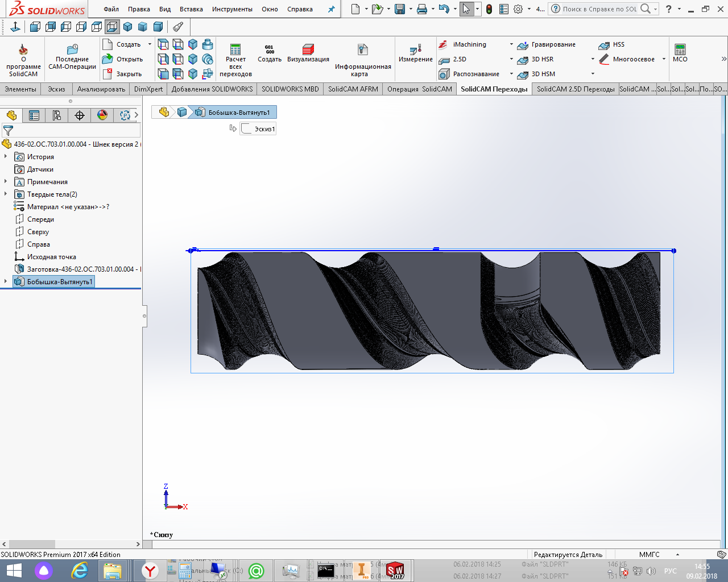Image resolution: width=728 pixels, height=582 pixels.
Task: Launch the SolidCAM simulation (Визуализация)
Action: (x=308, y=53)
